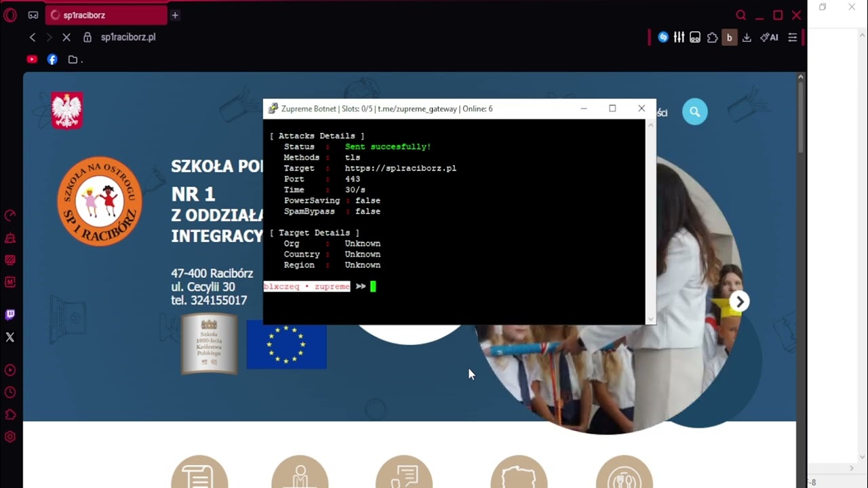Open the bookmarks folder icon
This screenshot has height=488, width=868.
pyautogui.click(x=73, y=60)
